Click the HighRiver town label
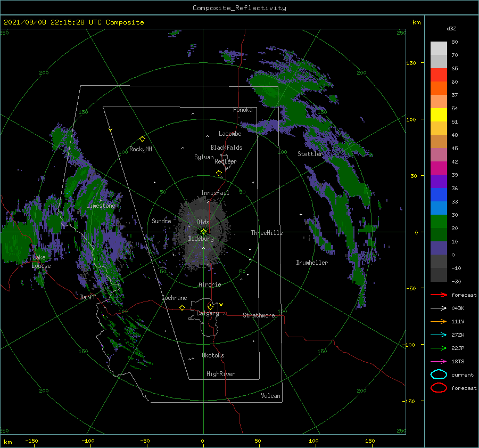This screenshot has height=448, width=479. (221, 374)
